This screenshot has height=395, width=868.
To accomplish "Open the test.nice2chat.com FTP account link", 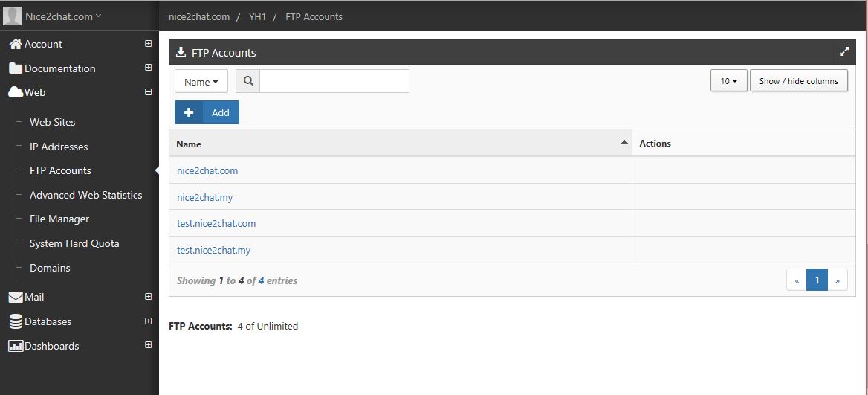I will [x=216, y=223].
